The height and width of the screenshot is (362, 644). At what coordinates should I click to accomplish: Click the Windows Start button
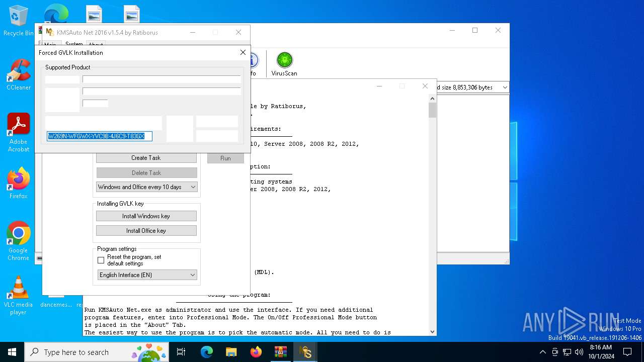click(12, 352)
